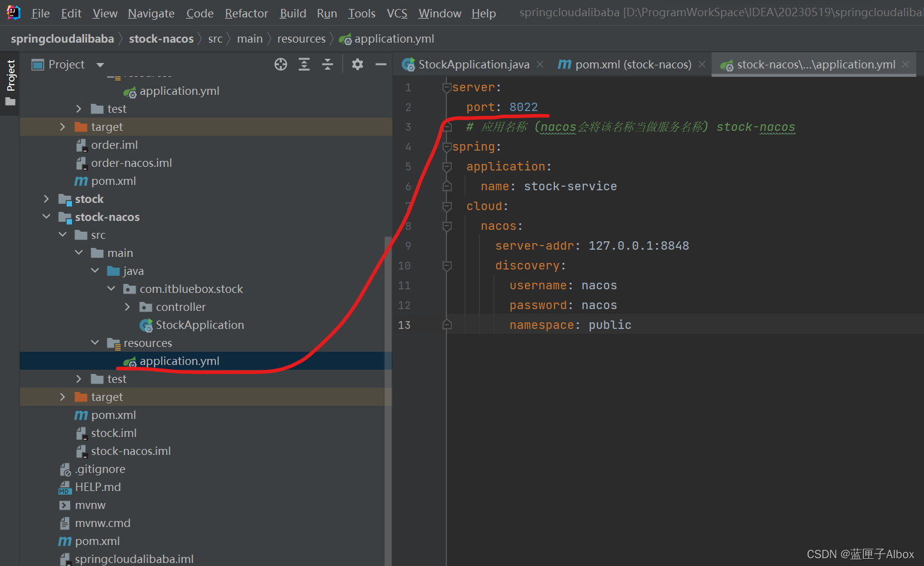Screen dimensions: 924x566
Task: Click the Collapse All icon in Project panel
Action: click(x=328, y=64)
